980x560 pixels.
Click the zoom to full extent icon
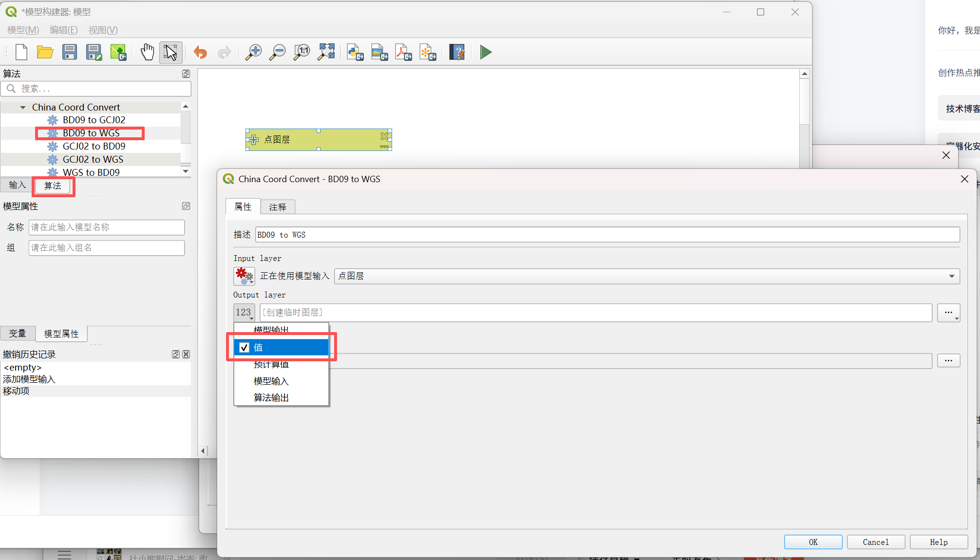(326, 52)
